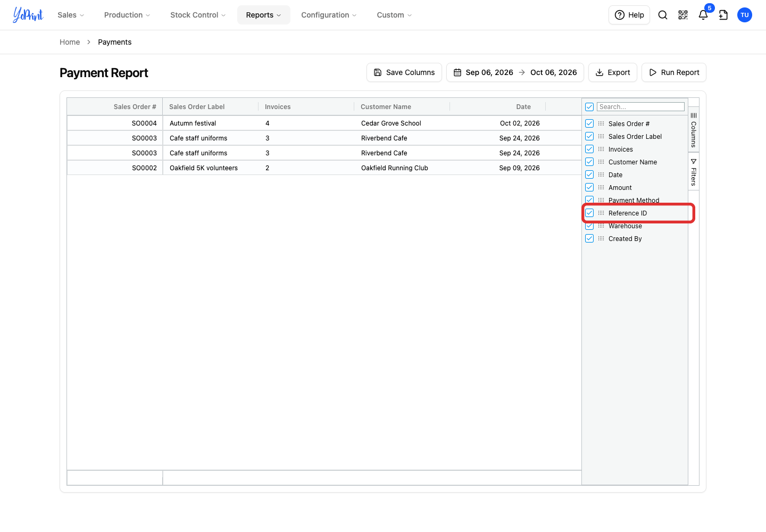The height and width of the screenshot is (532, 766).
Task: Click the breadcrumb chevron after Home
Action: pyautogui.click(x=89, y=42)
